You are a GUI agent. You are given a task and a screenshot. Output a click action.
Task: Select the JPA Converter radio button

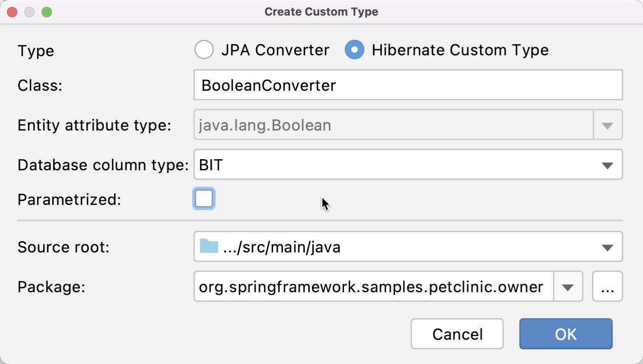pos(204,50)
